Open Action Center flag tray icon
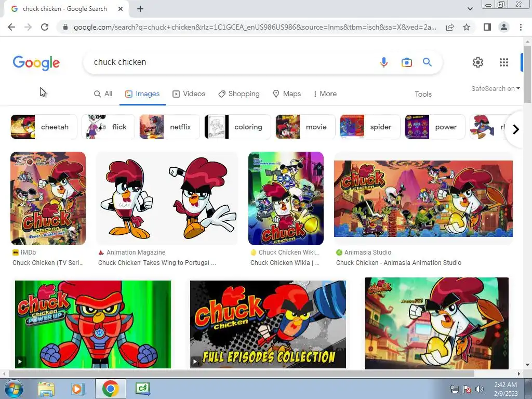The image size is (532, 399). (467, 389)
